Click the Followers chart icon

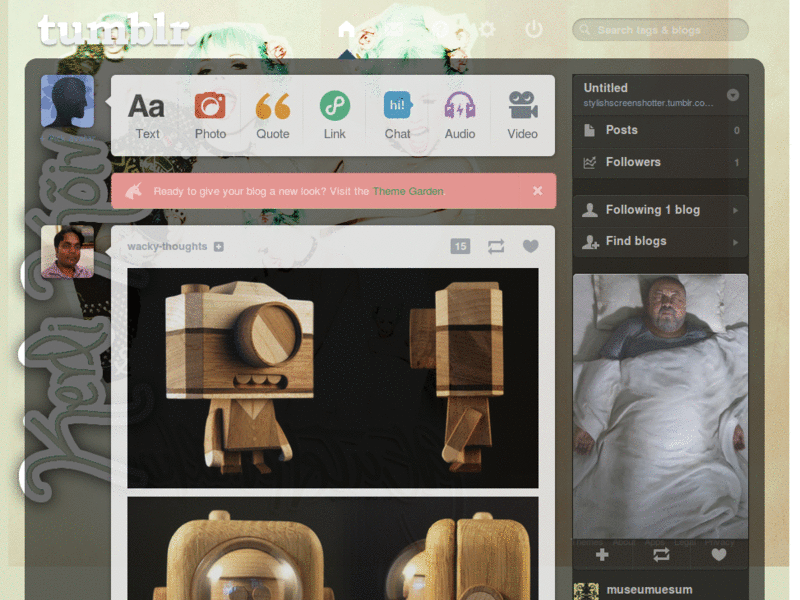[589, 163]
